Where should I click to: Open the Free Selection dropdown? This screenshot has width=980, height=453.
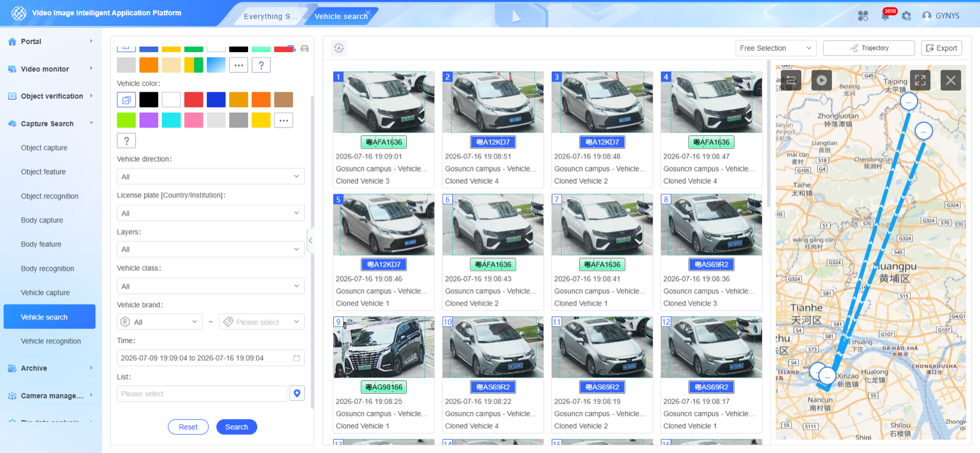tap(776, 48)
